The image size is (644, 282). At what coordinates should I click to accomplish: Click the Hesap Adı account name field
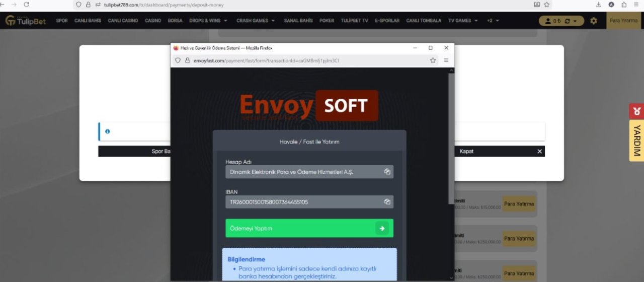point(309,172)
